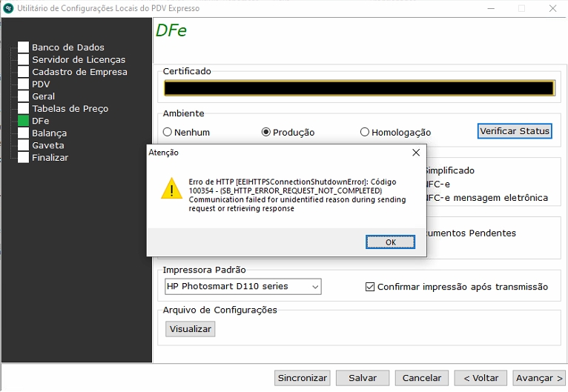Minimize the PDV Expresso utility window
Screen dimensions: 568x392
[491, 8]
